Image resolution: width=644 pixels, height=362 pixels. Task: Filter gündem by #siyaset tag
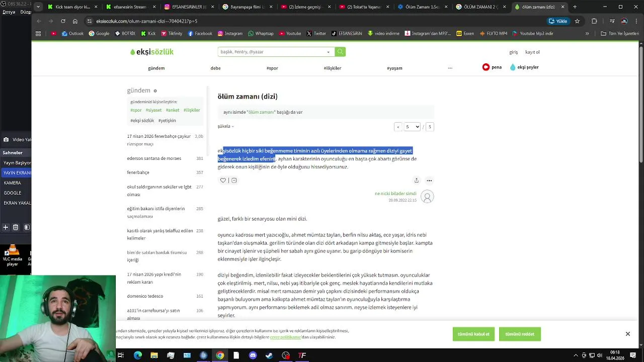click(154, 110)
